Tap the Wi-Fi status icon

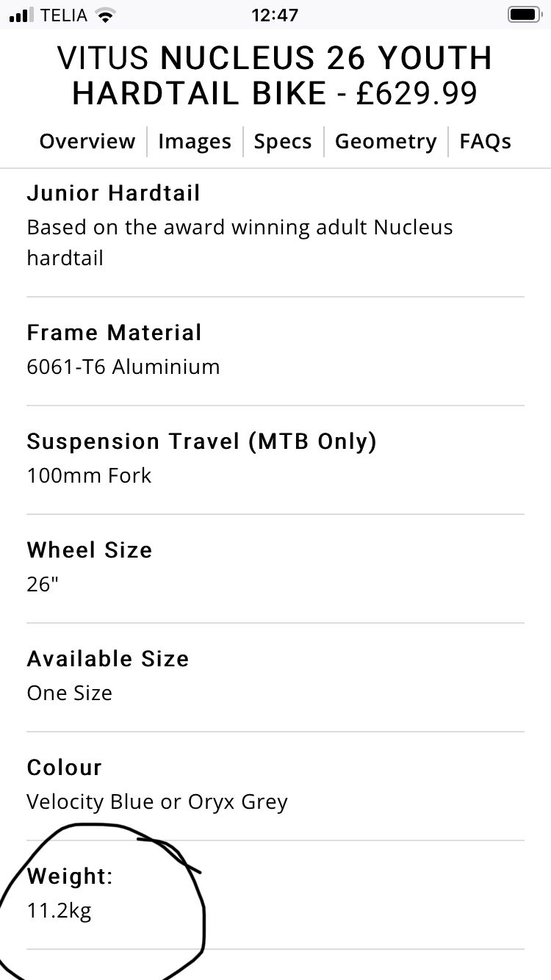point(107,15)
